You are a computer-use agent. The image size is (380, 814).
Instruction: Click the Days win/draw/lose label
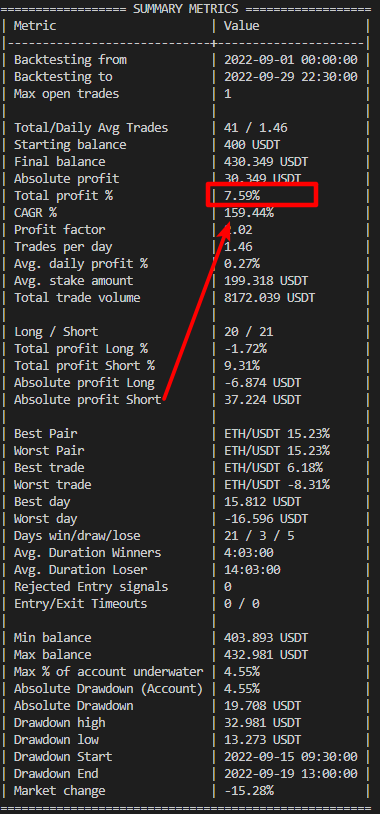77,536
